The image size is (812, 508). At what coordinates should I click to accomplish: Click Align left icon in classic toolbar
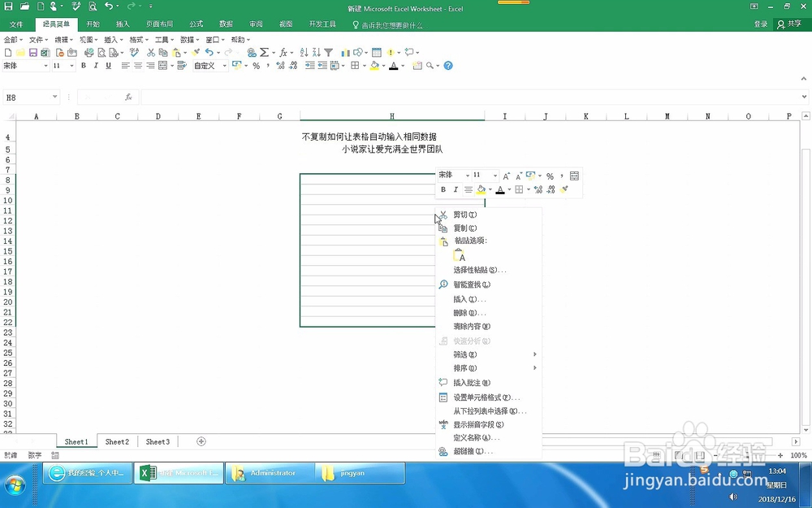coord(125,65)
